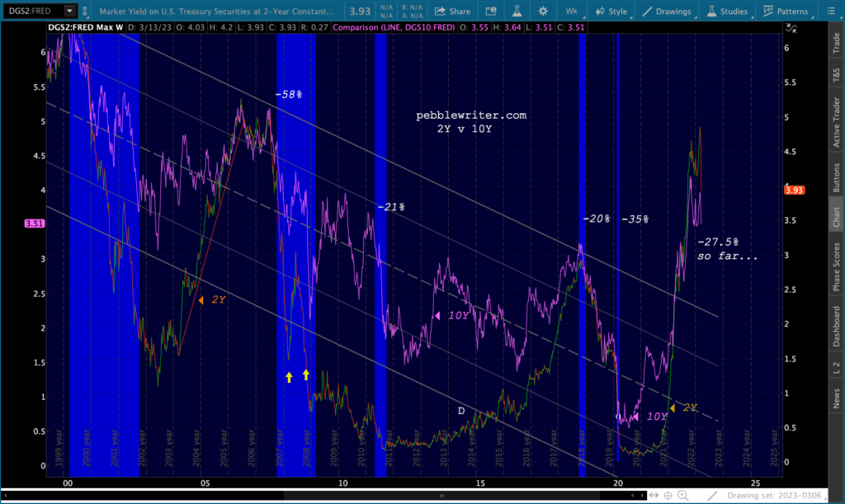
Task: Open the Patterns menu
Action: click(786, 11)
